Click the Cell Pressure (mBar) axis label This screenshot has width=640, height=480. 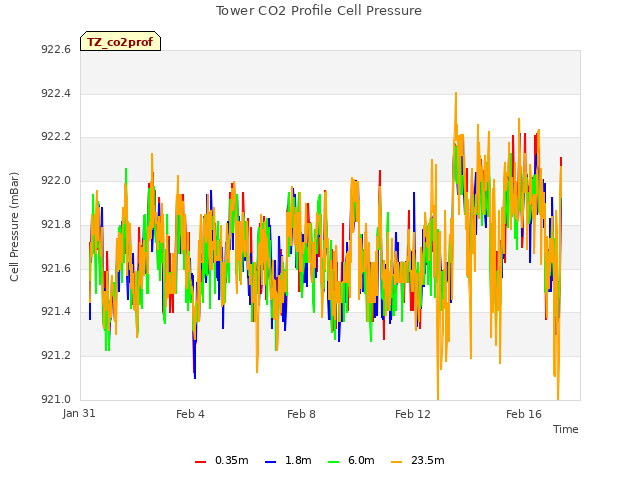[15, 227]
